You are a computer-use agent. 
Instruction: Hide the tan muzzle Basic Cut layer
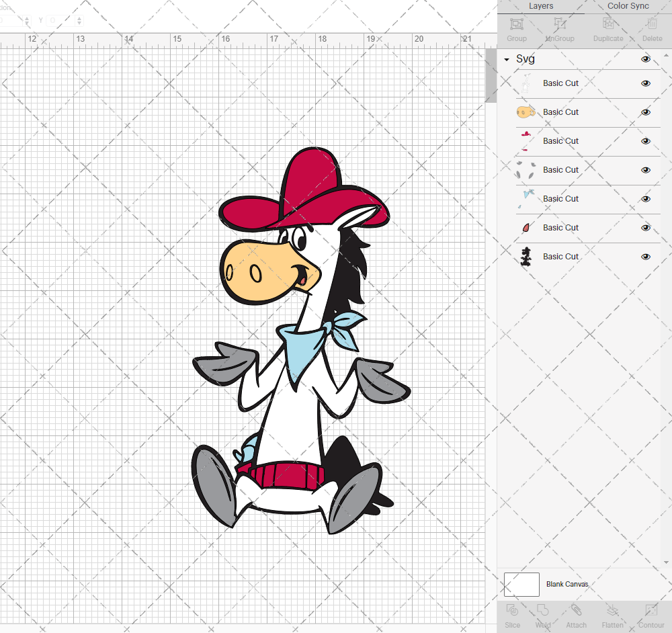(x=645, y=112)
